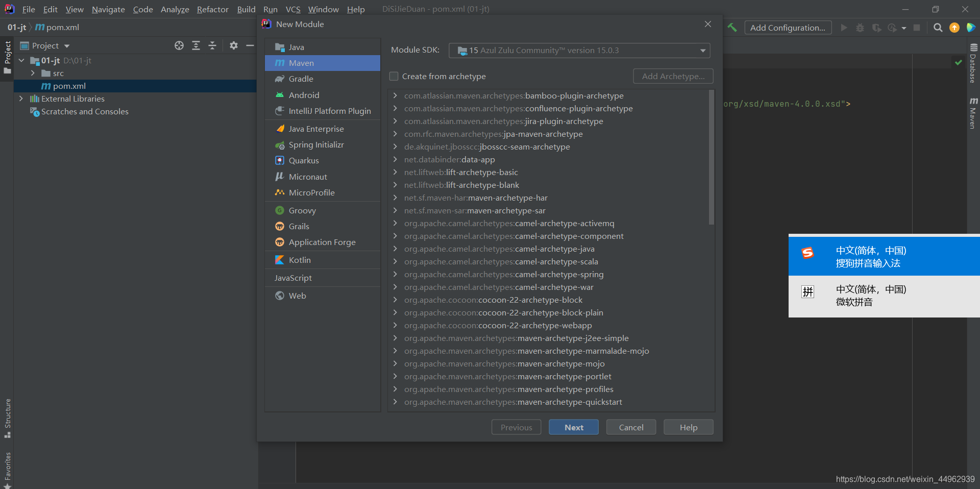
Task: Open the Favorites tool window
Action: (8, 470)
